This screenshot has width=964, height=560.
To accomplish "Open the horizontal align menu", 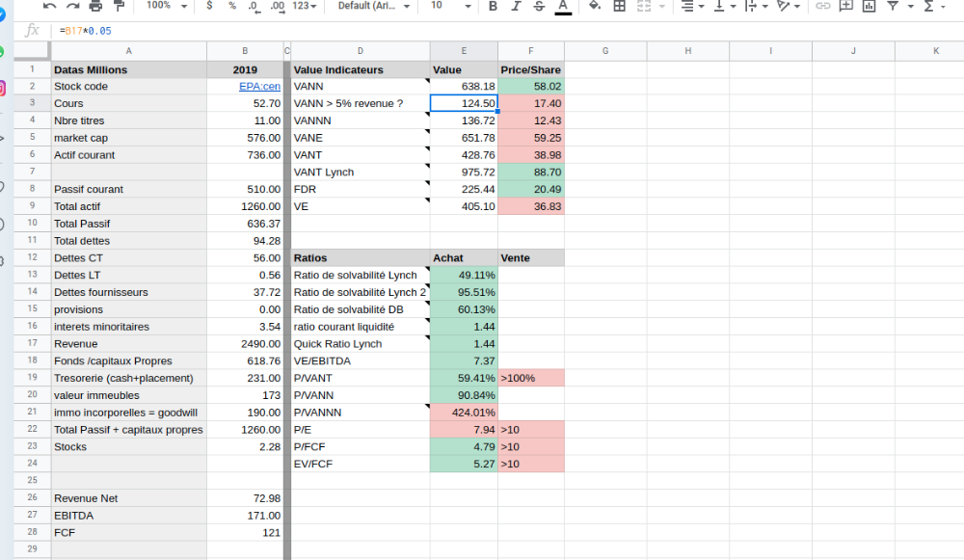I will 691,6.
